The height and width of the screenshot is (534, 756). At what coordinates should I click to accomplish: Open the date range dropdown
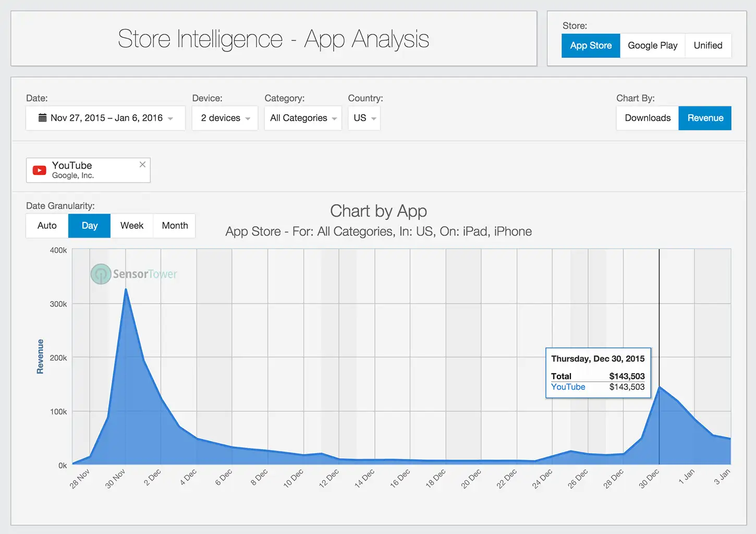click(105, 118)
